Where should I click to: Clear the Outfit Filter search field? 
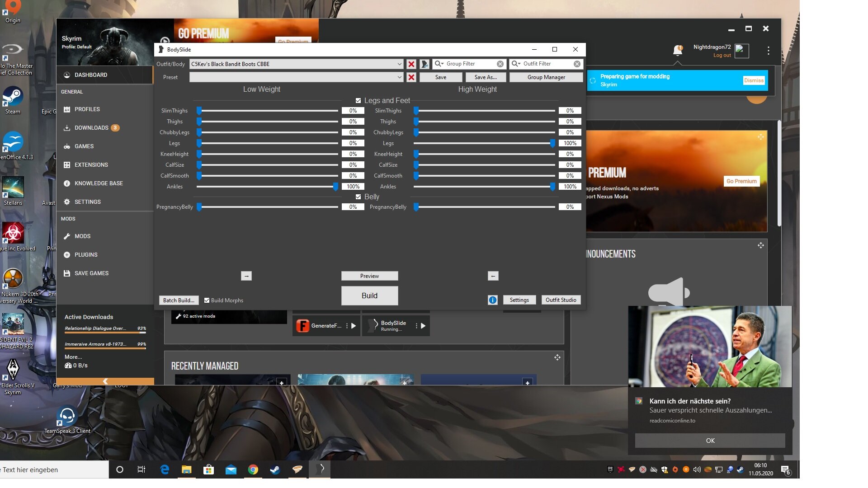[577, 64]
